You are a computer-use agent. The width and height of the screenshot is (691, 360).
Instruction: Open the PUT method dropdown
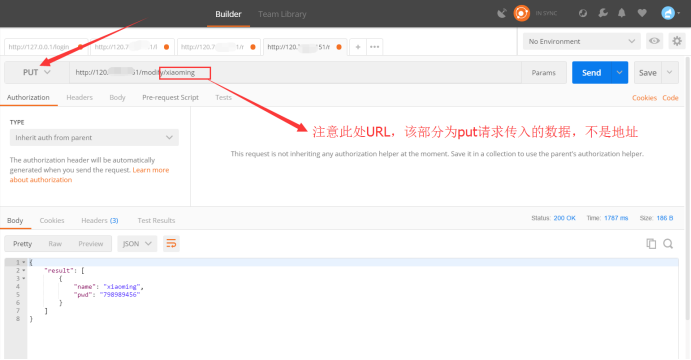[37, 72]
